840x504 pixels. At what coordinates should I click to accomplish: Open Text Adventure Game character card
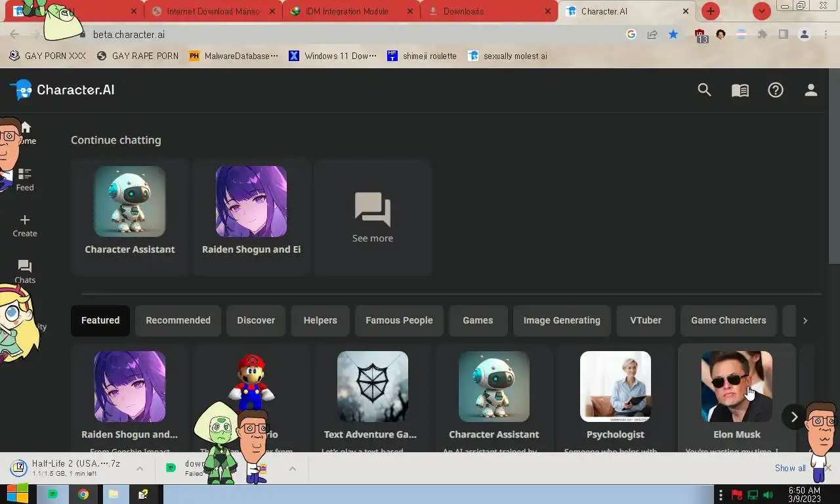pos(373,398)
